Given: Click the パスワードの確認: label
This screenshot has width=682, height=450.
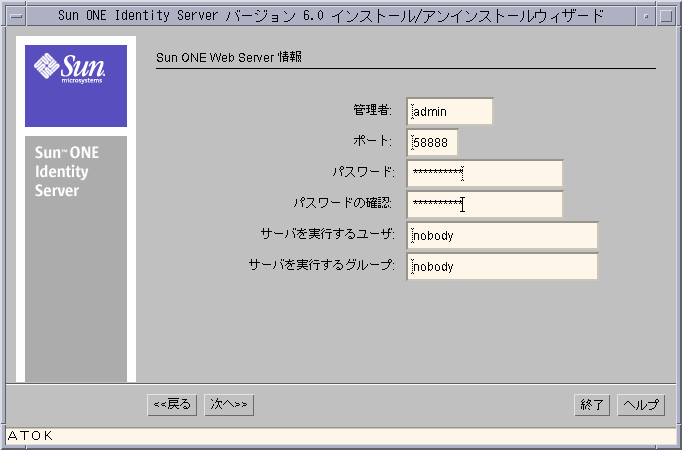Looking at the screenshot, I should point(343,203).
